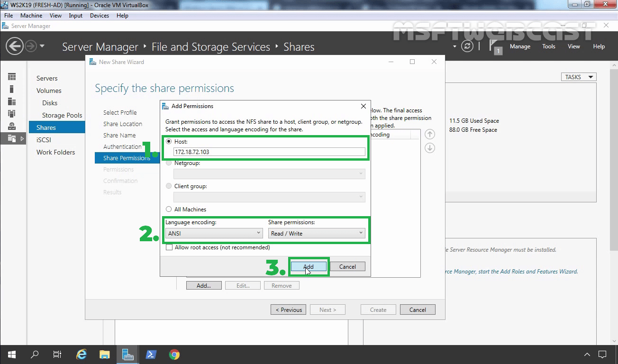Open the Help menu in Server Manager
The image size is (618, 364).
pyautogui.click(x=599, y=46)
